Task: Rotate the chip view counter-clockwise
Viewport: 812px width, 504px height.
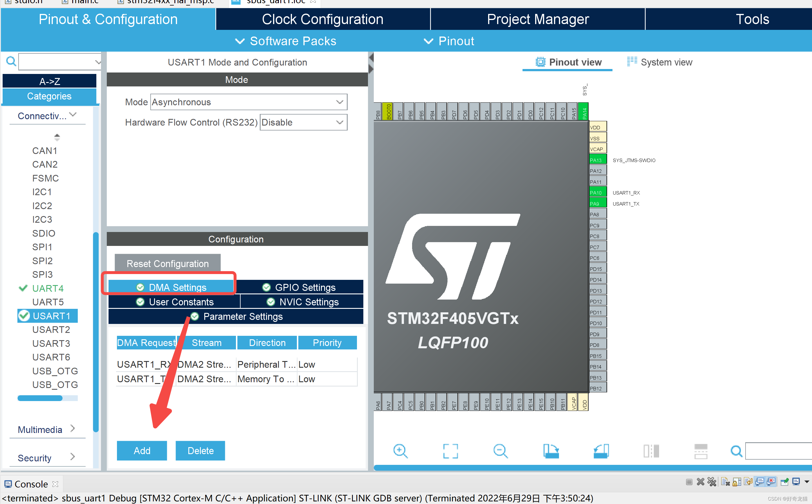Action: (x=601, y=451)
